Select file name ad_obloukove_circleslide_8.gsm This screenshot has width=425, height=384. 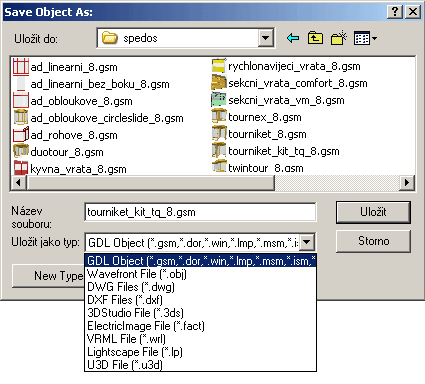pos(107,118)
